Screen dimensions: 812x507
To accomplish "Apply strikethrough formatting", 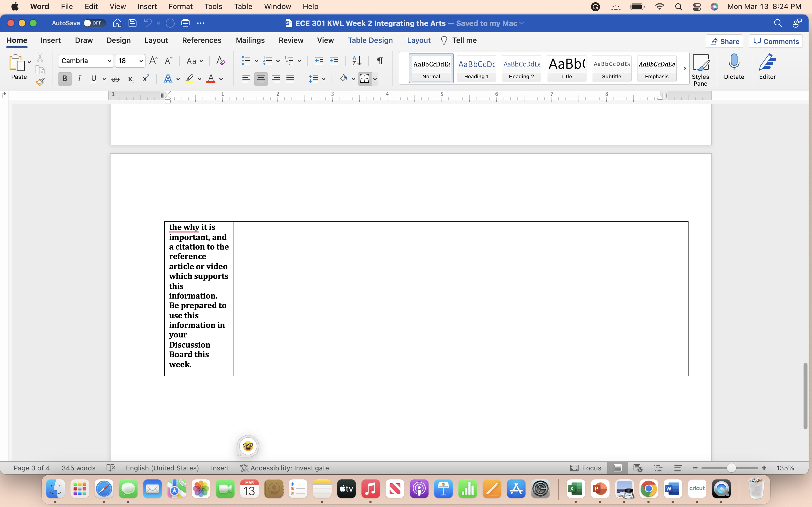I will (115, 79).
